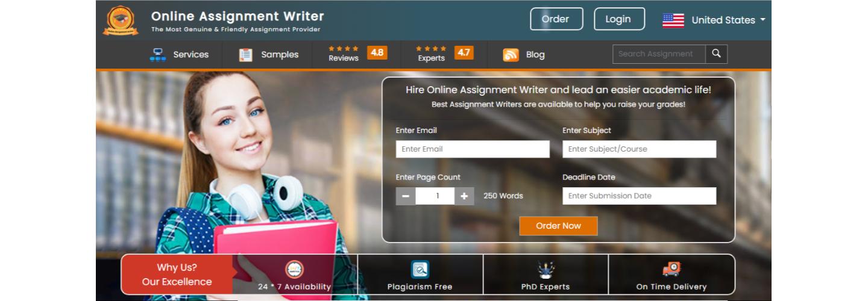This screenshot has width=868, height=301.
Task: Click the Reviews star rating row
Action: coord(344,49)
